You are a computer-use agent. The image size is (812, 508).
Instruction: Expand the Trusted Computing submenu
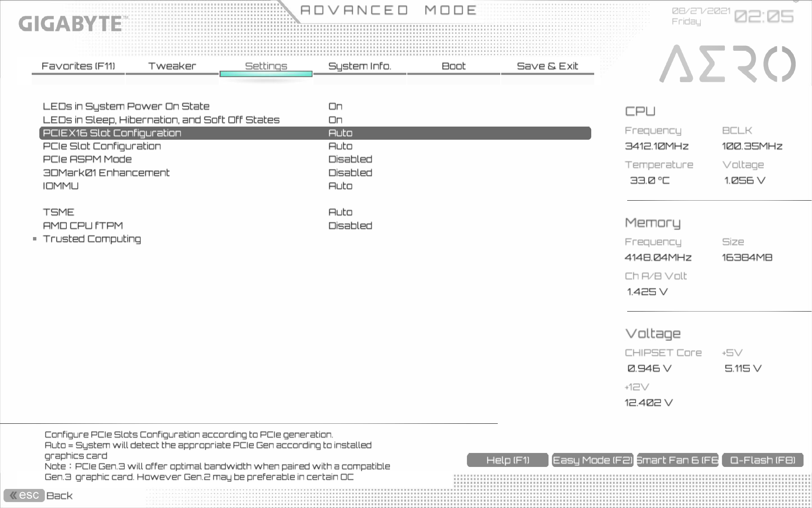pos(92,239)
